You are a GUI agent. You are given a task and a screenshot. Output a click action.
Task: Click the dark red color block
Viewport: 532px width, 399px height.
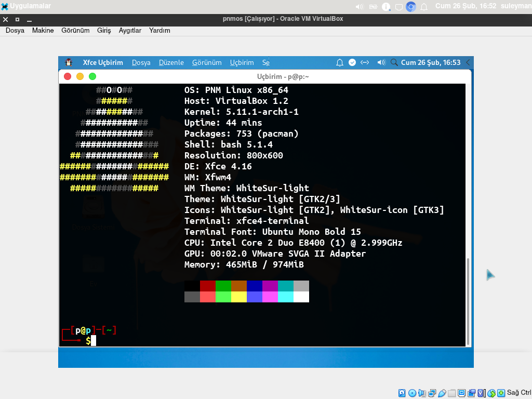tap(208, 286)
